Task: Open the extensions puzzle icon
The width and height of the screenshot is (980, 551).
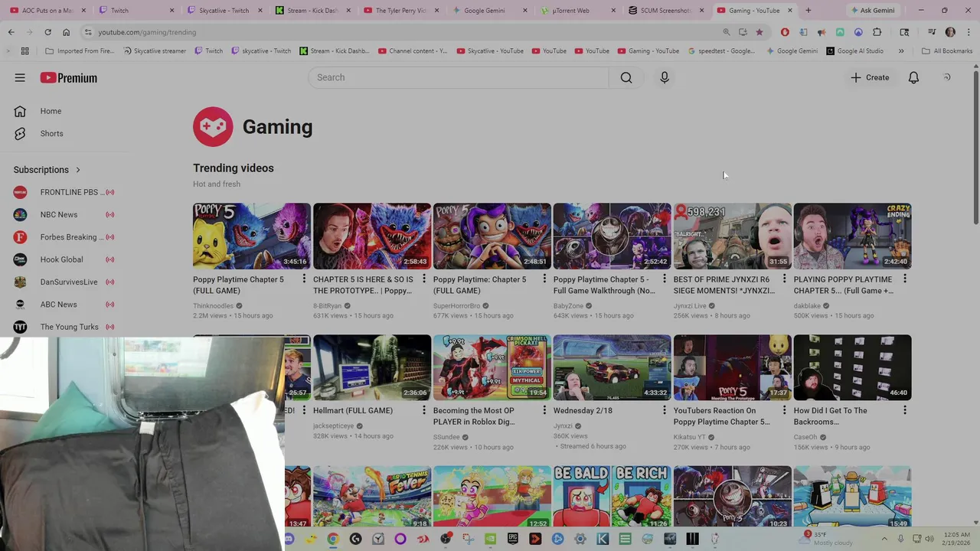Action: [877, 32]
